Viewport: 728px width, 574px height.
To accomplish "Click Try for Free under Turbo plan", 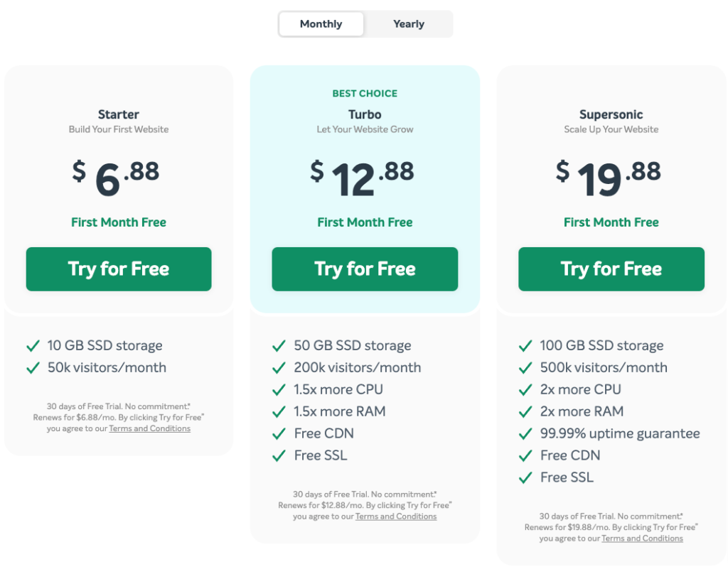I will click(x=365, y=269).
